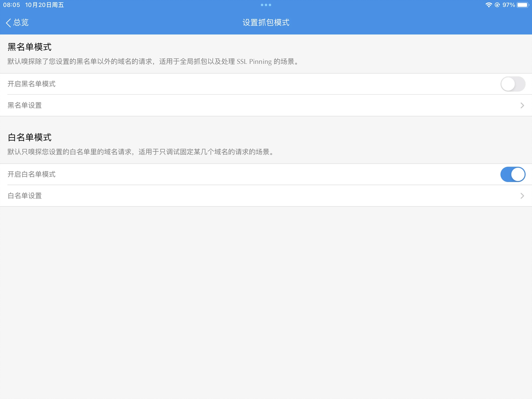Viewport: 532px width, 399px height.
Task: Tap the 08:05 clock in status bar
Action: coord(12,5)
